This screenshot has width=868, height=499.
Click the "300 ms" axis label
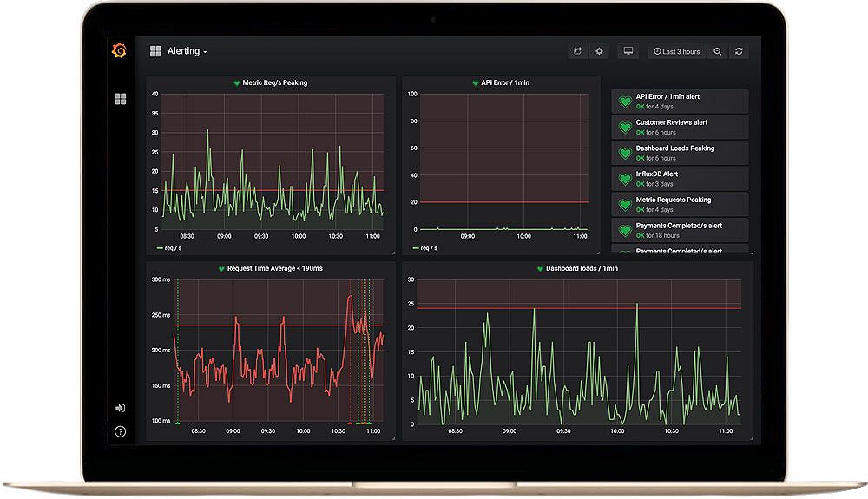pyautogui.click(x=161, y=279)
